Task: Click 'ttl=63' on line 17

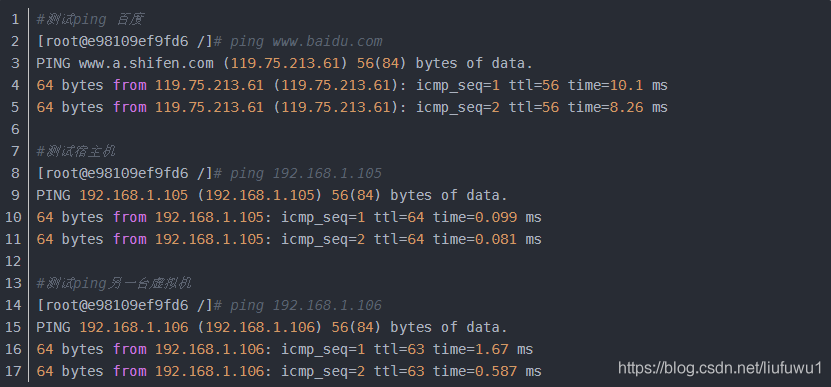Action: click(x=399, y=372)
